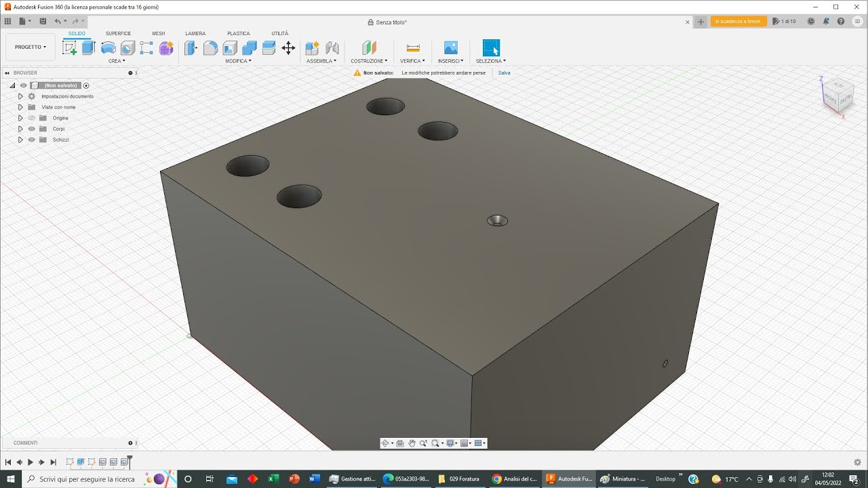Open the COSTRUZIONE dropdown menu
The image size is (868, 488).
tap(370, 61)
